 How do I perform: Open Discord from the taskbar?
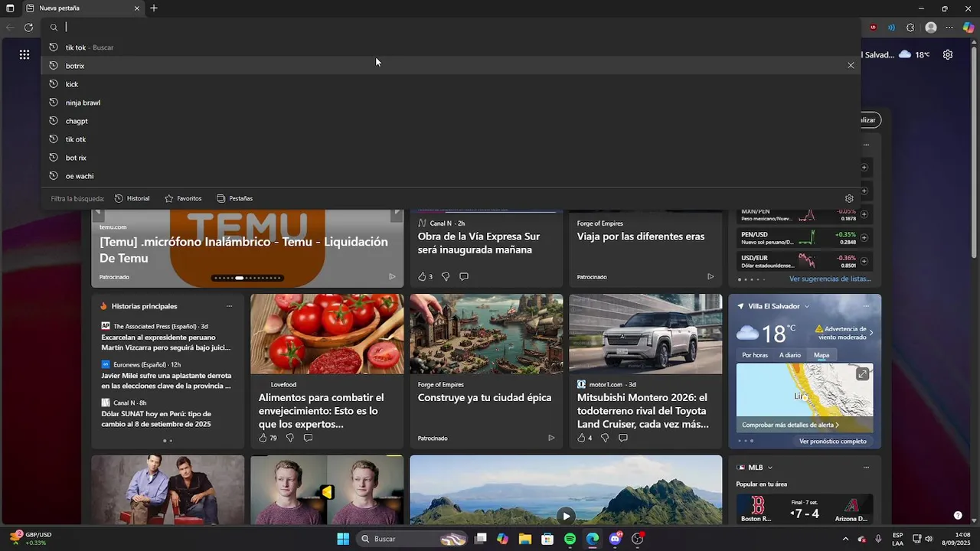pos(615,539)
